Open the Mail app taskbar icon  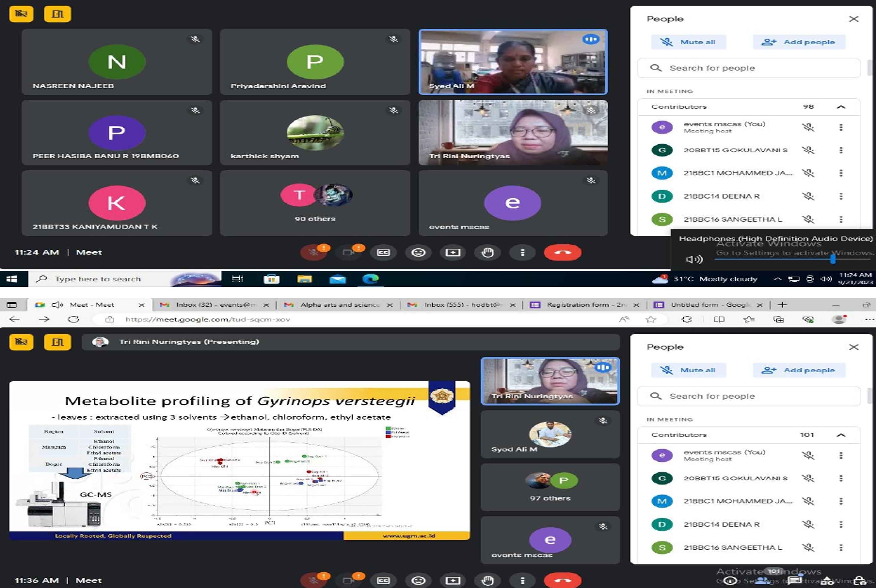click(338, 279)
